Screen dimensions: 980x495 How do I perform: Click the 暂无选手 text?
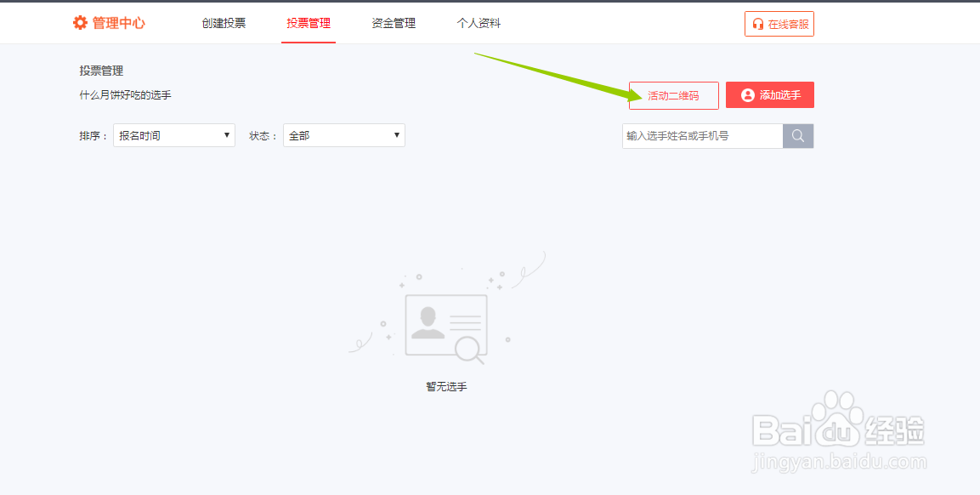[447, 387]
